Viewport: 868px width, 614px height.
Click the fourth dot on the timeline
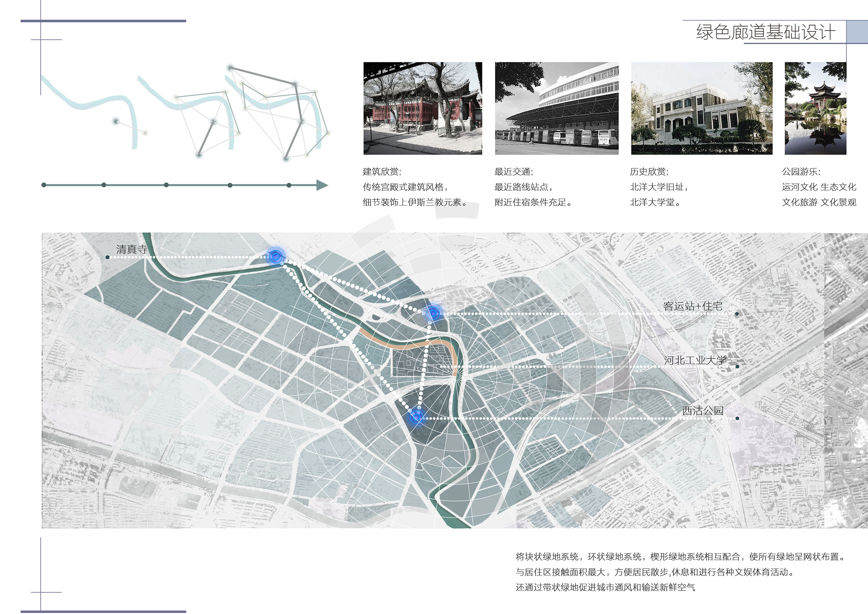click(x=230, y=185)
